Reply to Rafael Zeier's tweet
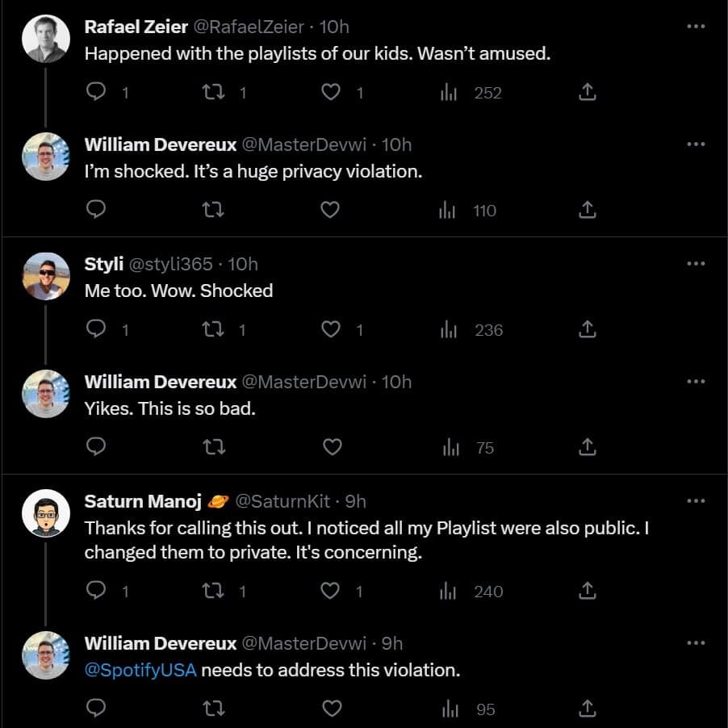The image size is (728, 728). click(x=96, y=93)
